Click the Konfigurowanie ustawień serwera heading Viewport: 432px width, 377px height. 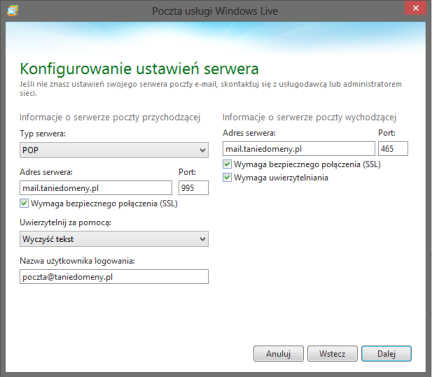pyautogui.click(x=139, y=69)
